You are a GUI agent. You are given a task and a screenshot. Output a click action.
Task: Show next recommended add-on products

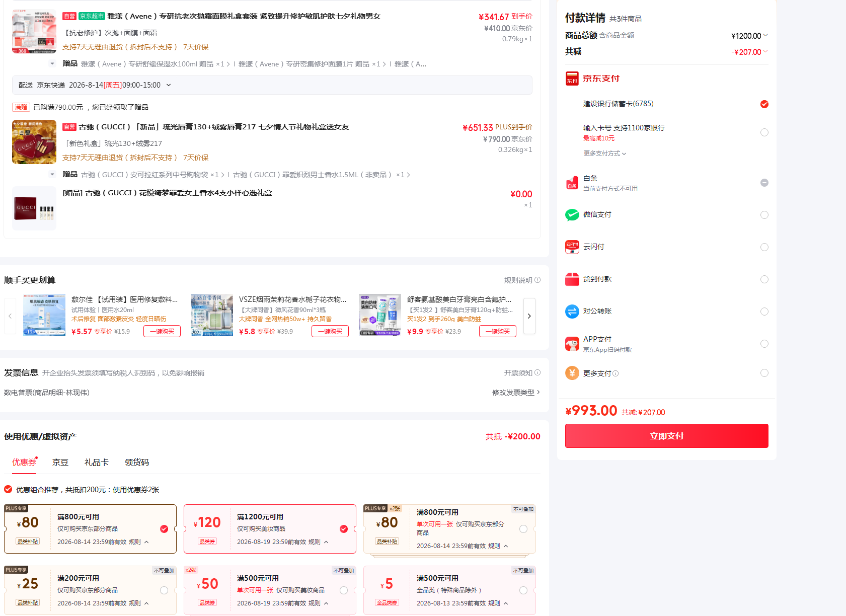point(529,316)
